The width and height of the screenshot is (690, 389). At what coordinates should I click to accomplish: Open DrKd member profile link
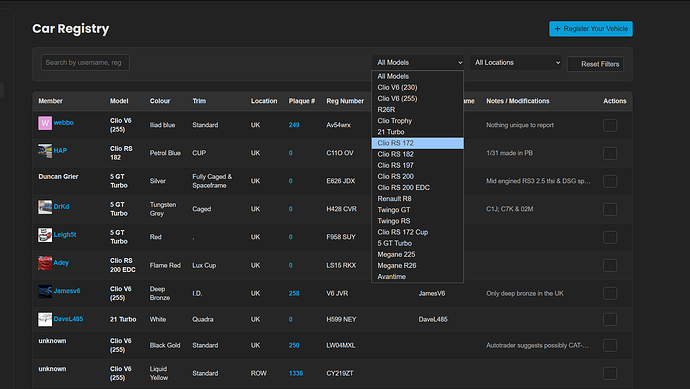tap(61, 206)
